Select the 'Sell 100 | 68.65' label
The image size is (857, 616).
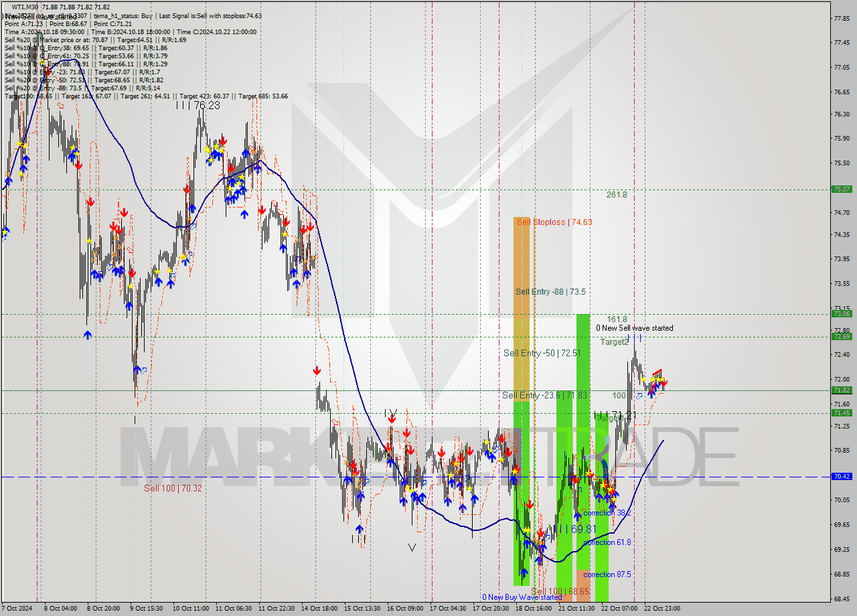pyautogui.click(x=560, y=592)
